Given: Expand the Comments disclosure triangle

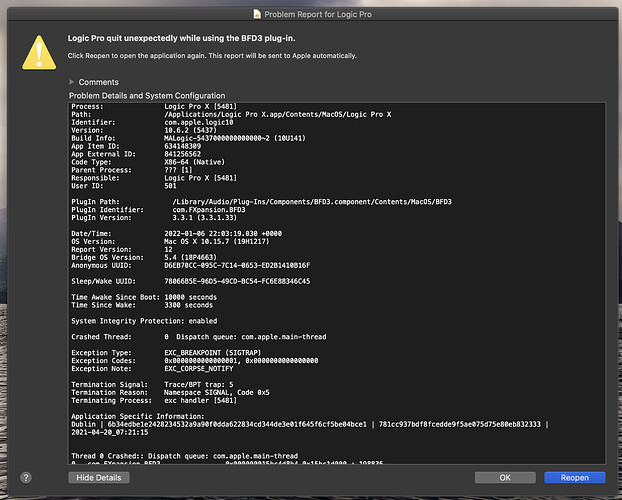Looking at the screenshot, I should click(x=71, y=82).
